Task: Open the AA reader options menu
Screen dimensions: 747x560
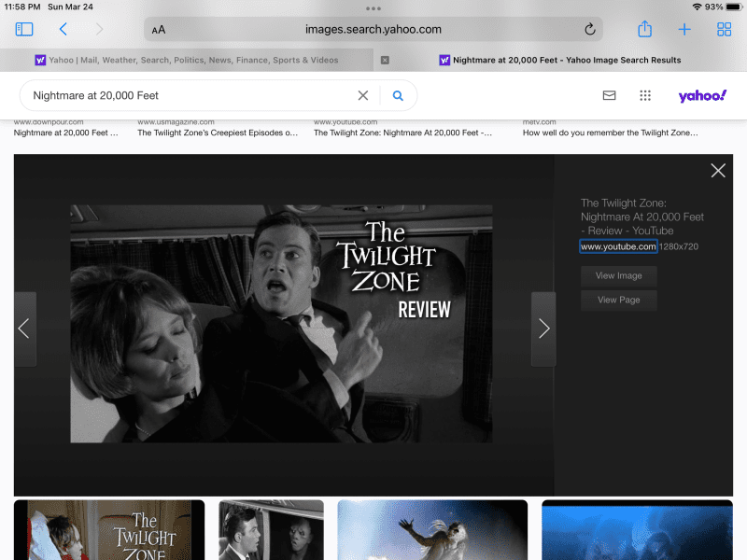Action: (x=159, y=30)
